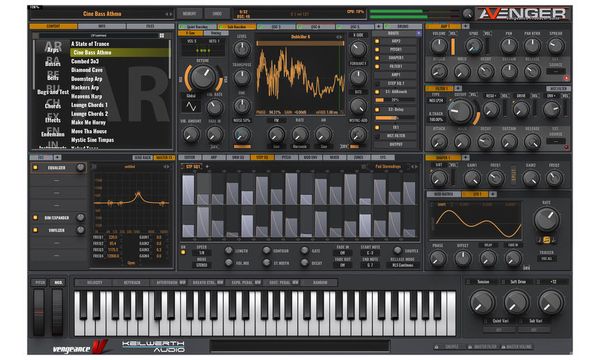Add a new oscillator with plus button
This screenshot has width=600, height=360.
click(378, 26)
